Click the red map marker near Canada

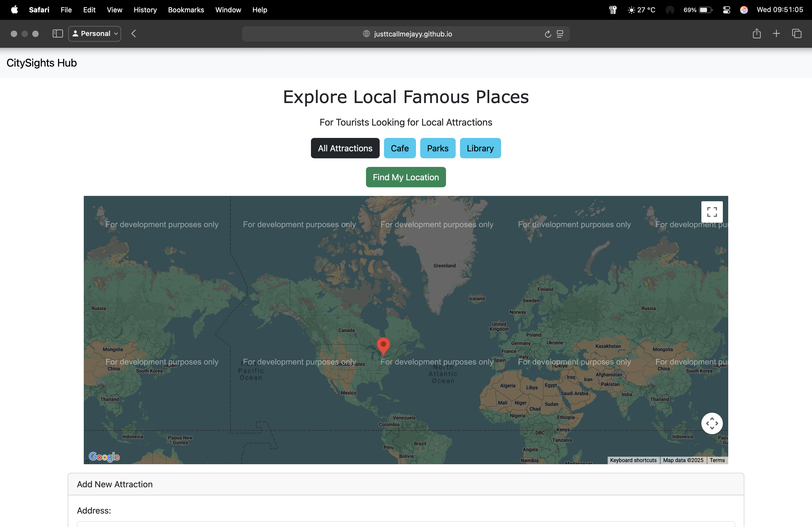tap(383, 346)
